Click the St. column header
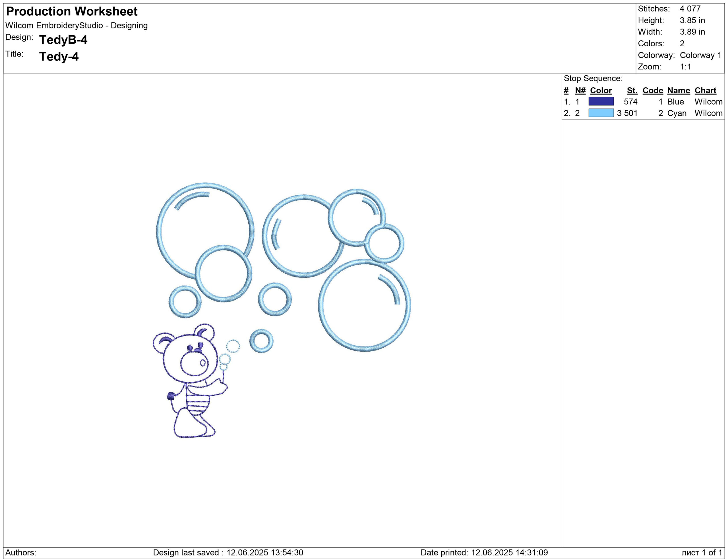 632,91
